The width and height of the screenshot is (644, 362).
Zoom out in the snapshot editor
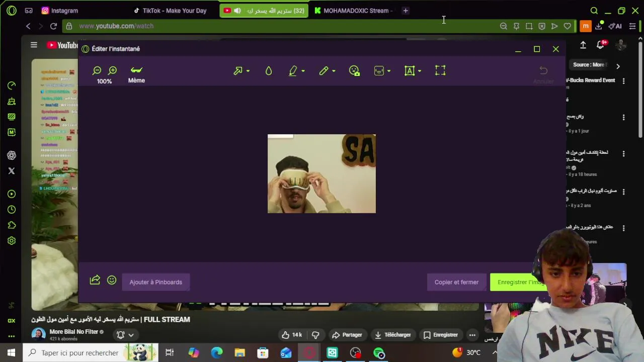(x=97, y=71)
